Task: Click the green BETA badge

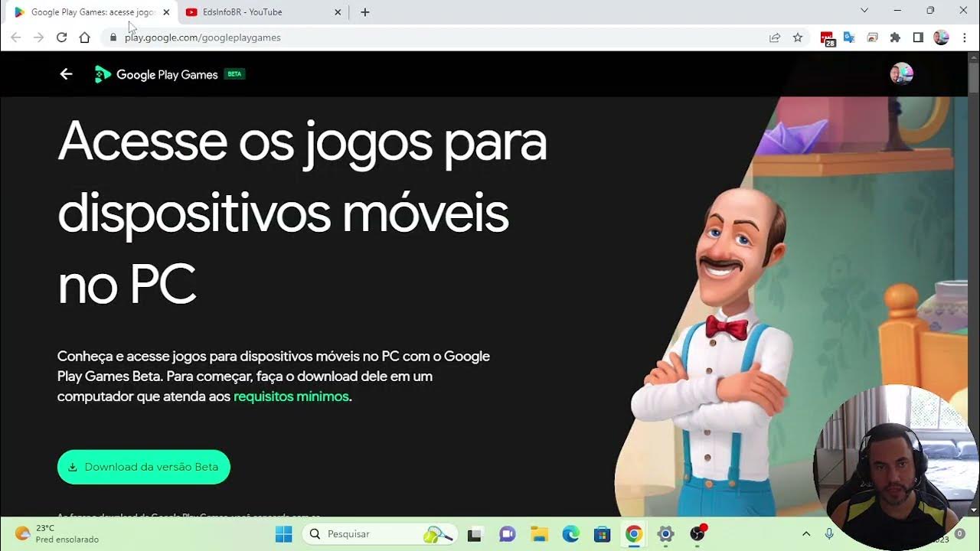Action: pyautogui.click(x=234, y=74)
